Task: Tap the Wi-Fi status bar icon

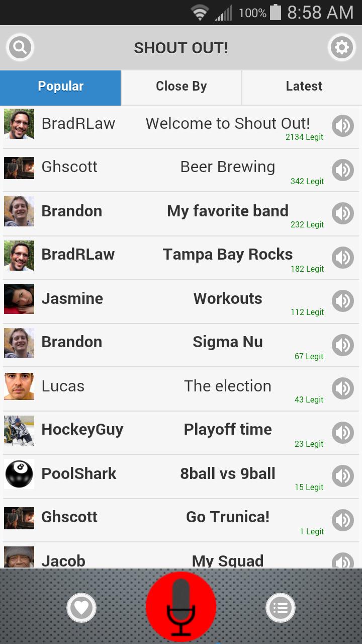Action: 200,13
